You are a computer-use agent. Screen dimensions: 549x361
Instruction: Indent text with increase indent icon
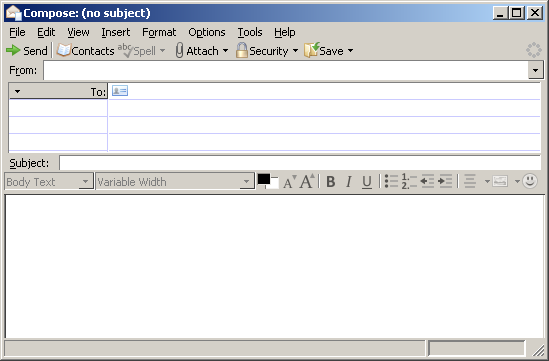(x=445, y=181)
